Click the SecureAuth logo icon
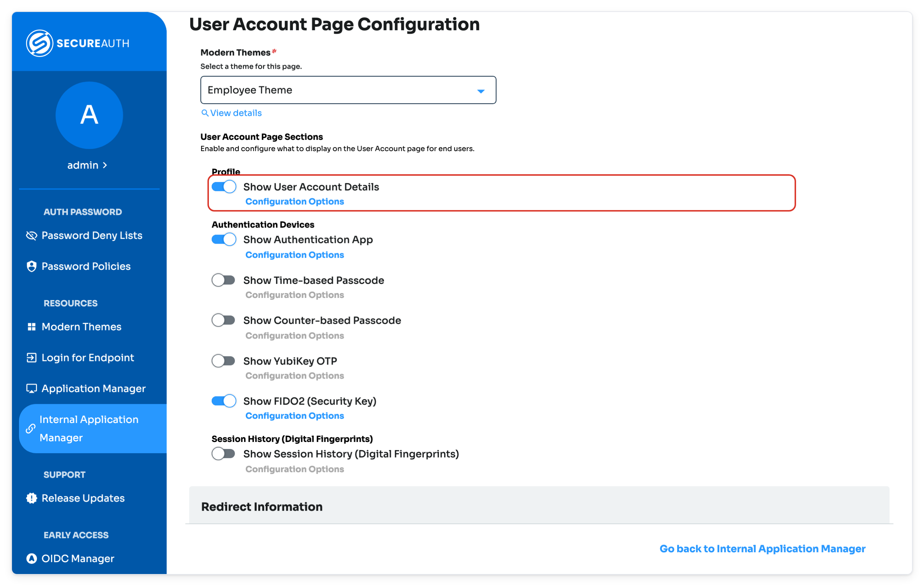Viewport: 924px width, 586px height. pyautogui.click(x=39, y=43)
